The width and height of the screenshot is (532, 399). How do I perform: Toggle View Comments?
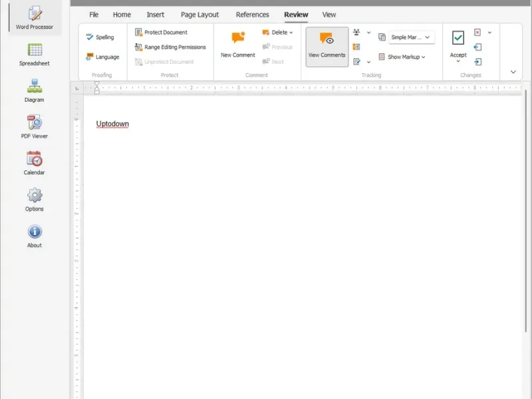coord(327,47)
